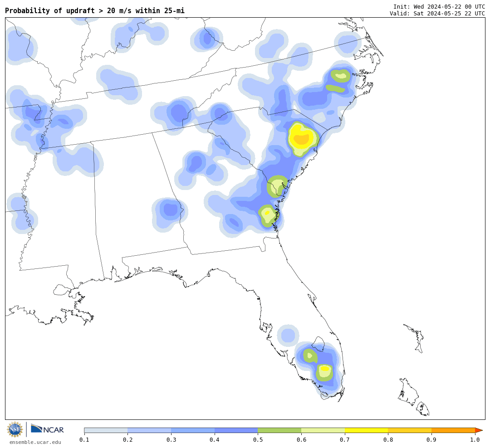Screen dimensions: 490x448
Task: Click the green probability maximum over South Florida
Action: click(x=324, y=372)
